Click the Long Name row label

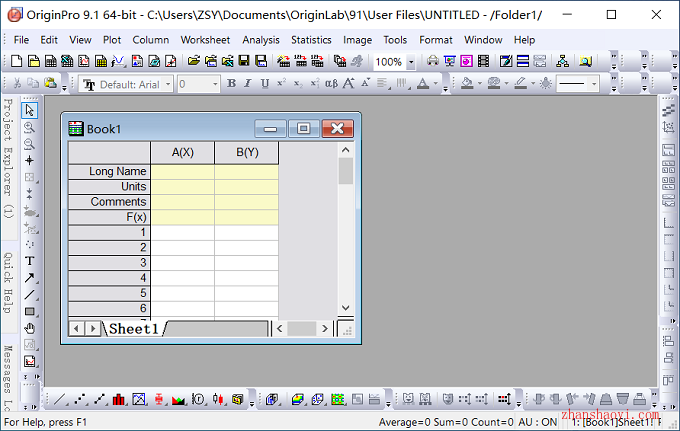[x=109, y=171]
